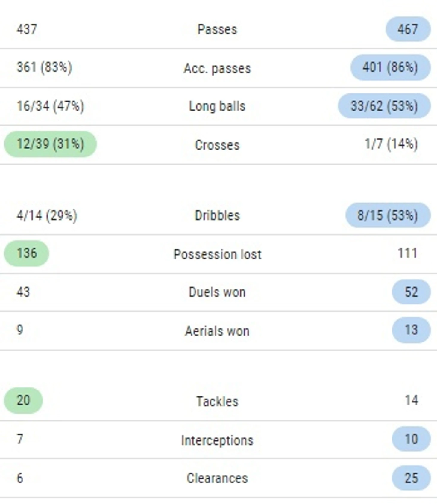Select the Passes stat label

click(x=217, y=29)
